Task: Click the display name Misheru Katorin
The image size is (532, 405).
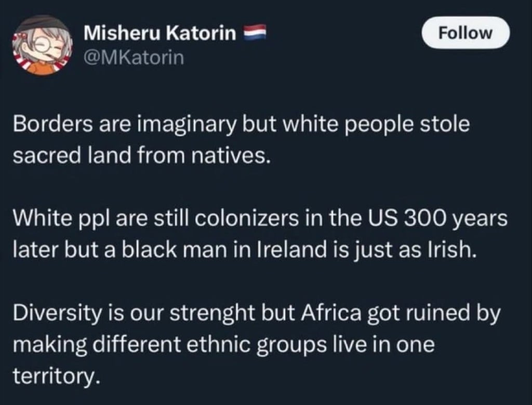Action: [159, 34]
